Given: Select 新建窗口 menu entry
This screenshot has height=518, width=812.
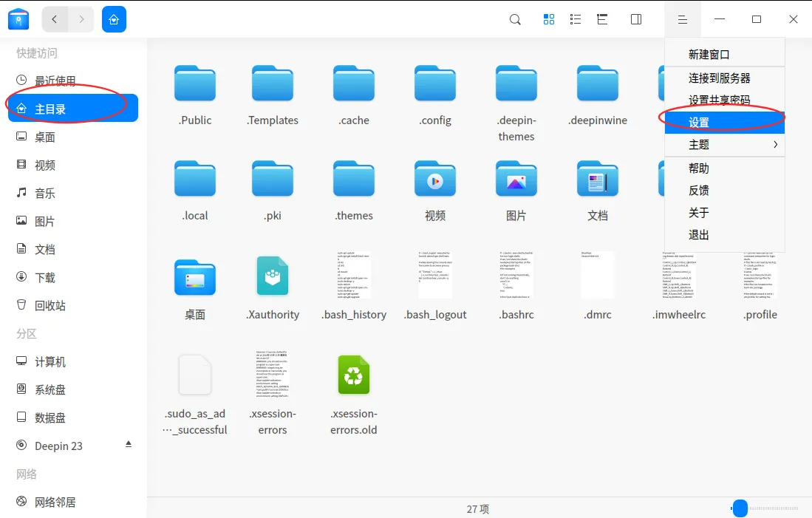Looking at the screenshot, I should point(709,55).
